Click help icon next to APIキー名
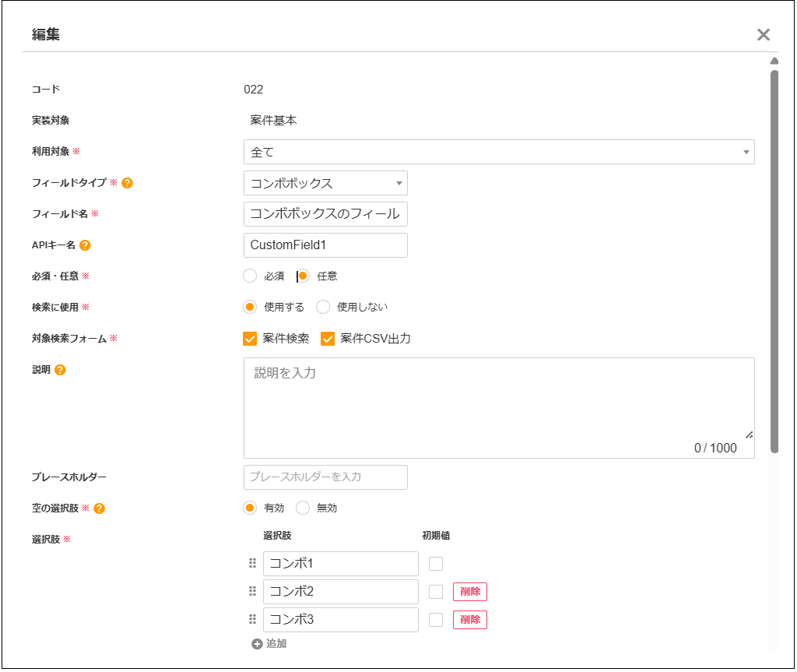Screen dimensions: 797x672 coord(86,245)
